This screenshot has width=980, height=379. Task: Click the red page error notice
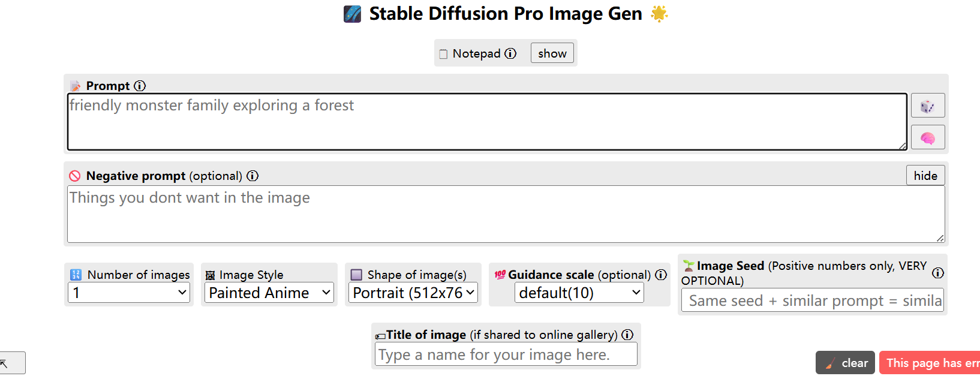coord(930,363)
